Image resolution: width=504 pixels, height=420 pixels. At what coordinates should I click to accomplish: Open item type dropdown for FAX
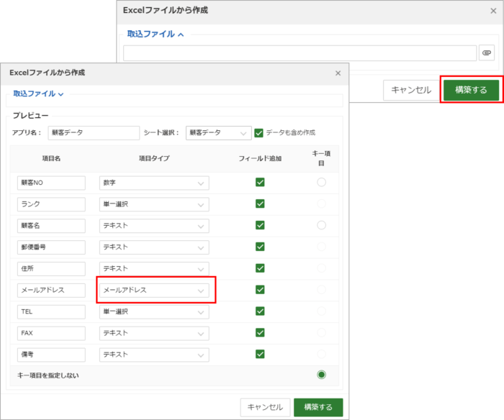[154, 333]
